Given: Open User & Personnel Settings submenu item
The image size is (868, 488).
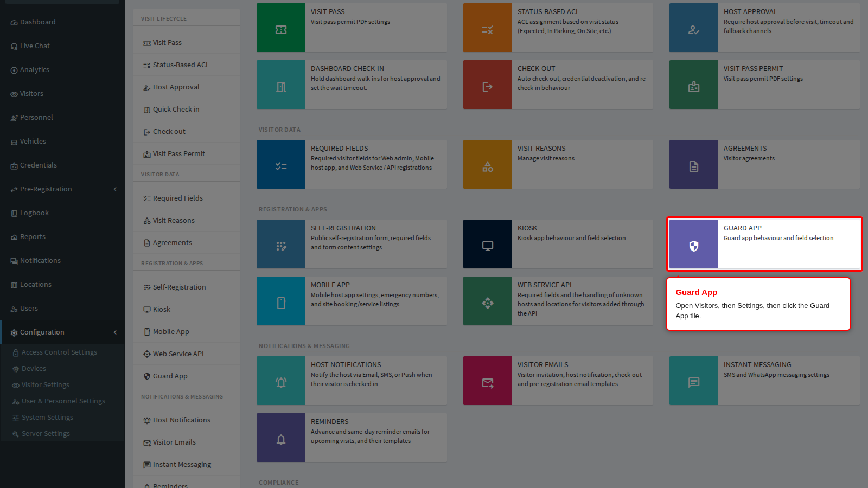Looking at the screenshot, I should tap(62, 401).
